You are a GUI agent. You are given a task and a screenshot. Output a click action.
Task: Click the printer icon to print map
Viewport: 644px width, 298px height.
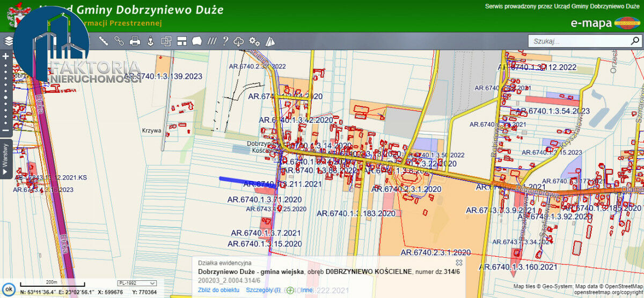point(135,41)
